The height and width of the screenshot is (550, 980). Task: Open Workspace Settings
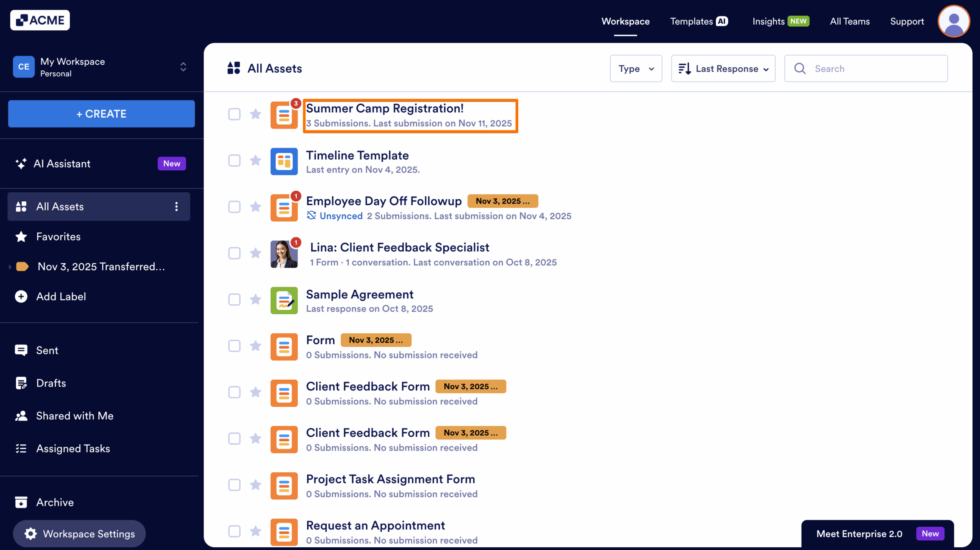79,533
